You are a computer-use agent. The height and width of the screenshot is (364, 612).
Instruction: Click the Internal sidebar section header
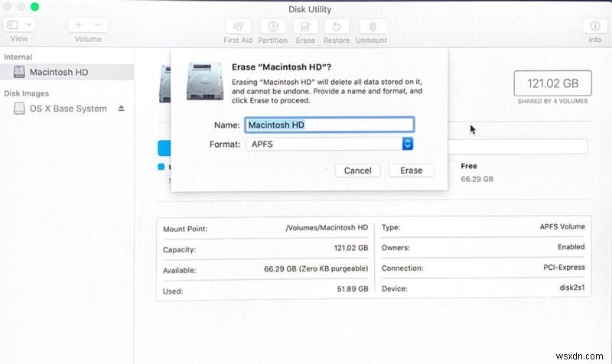pos(18,57)
